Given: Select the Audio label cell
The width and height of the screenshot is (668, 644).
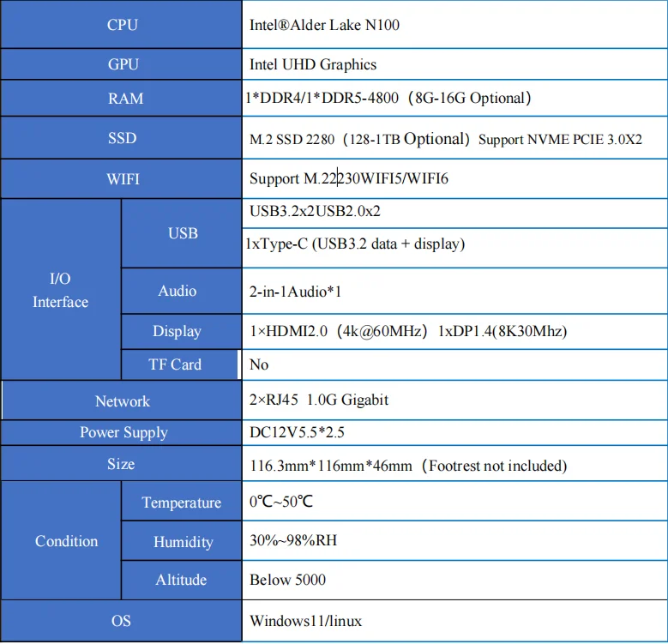Looking at the screenshot, I should [x=182, y=291].
